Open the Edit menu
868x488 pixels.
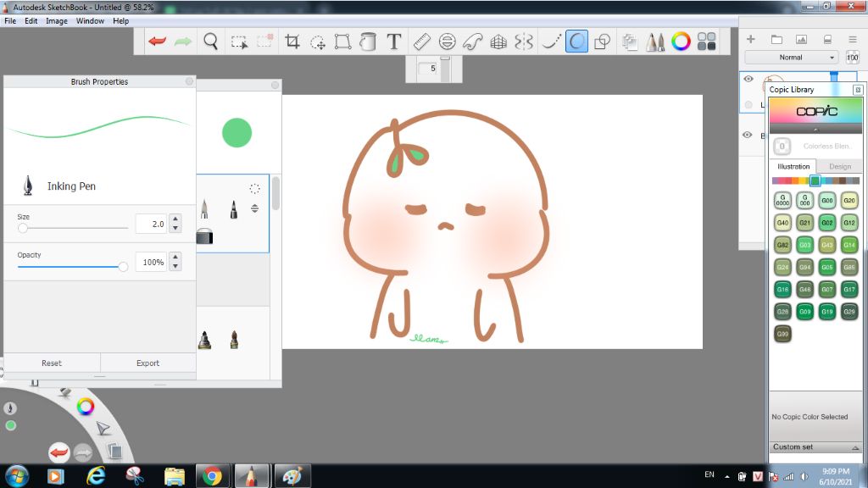[31, 21]
